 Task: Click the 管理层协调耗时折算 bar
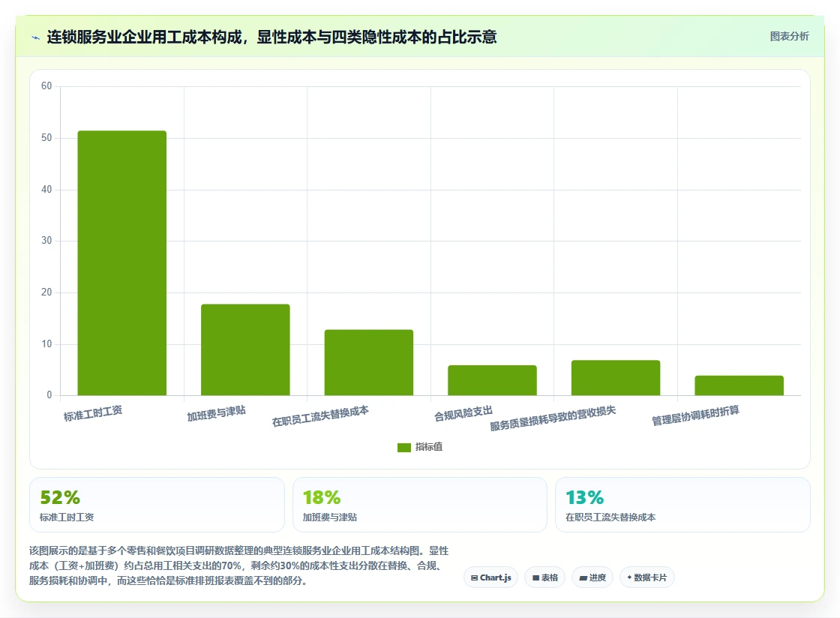739,385
